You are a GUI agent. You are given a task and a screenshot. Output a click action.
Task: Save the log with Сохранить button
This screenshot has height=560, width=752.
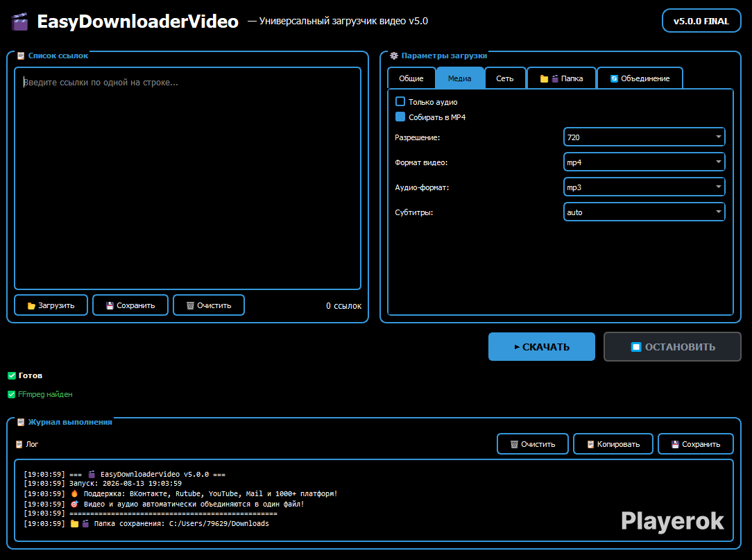point(696,444)
